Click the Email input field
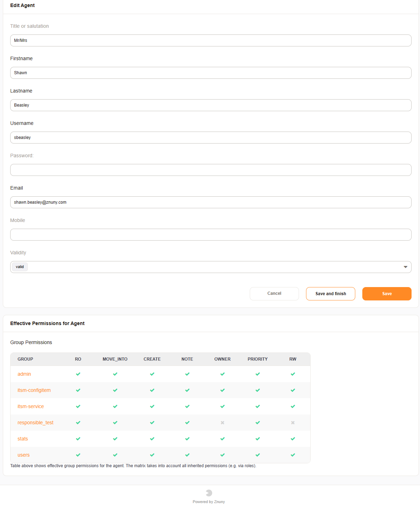This screenshot has width=420, height=508. pyautogui.click(x=210, y=202)
